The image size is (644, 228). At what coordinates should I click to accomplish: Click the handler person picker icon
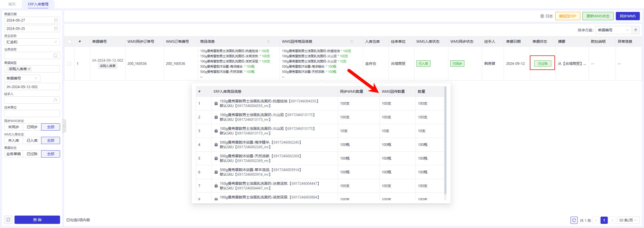[x=55, y=100]
